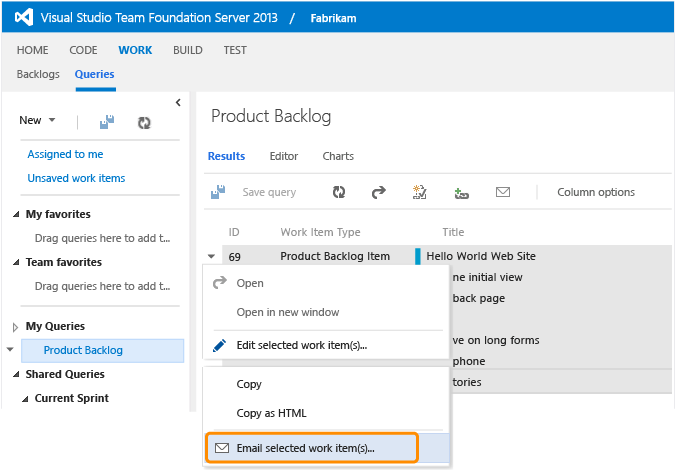Click the link to new work item icon
The width and height of the screenshot is (676, 470).
point(461,193)
